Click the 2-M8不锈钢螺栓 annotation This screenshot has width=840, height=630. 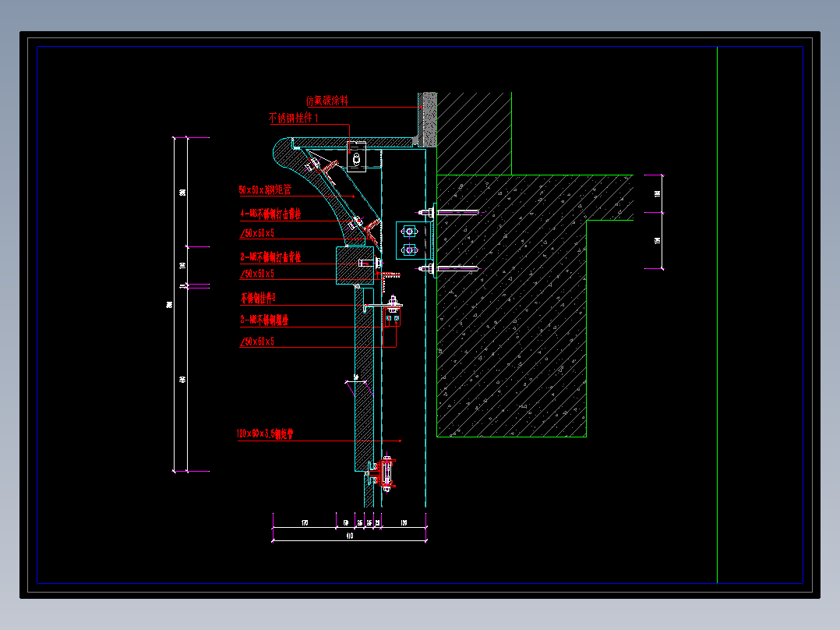coord(263,320)
